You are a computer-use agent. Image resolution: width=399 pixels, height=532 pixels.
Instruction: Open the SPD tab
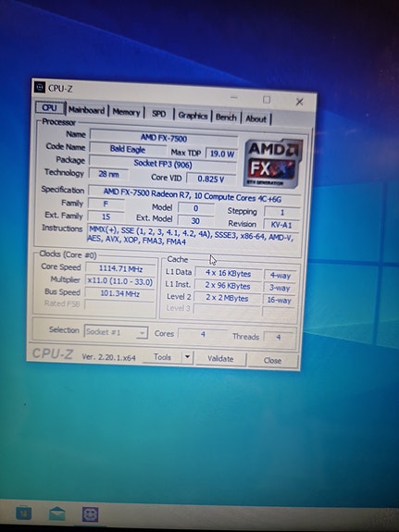coord(158,114)
